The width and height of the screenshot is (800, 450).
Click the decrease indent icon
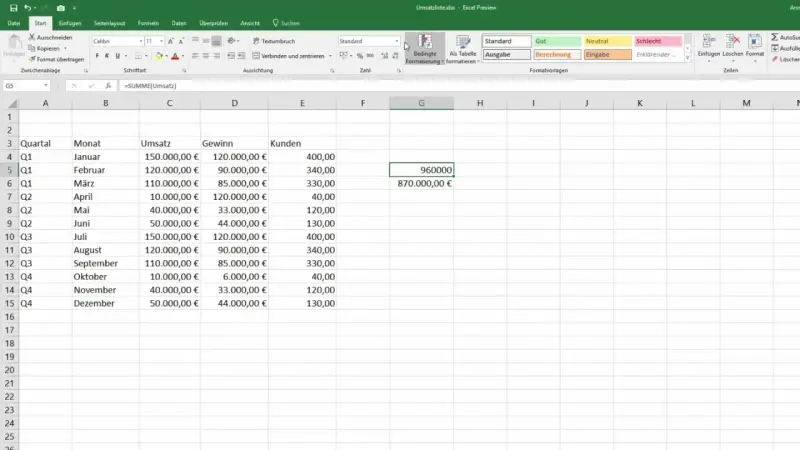(231, 56)
